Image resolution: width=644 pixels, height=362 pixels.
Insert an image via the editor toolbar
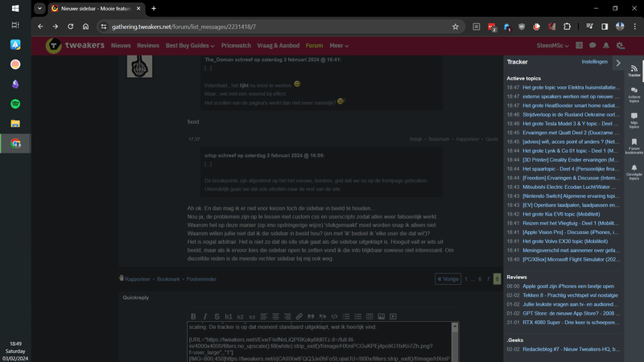tap(381, 316)
